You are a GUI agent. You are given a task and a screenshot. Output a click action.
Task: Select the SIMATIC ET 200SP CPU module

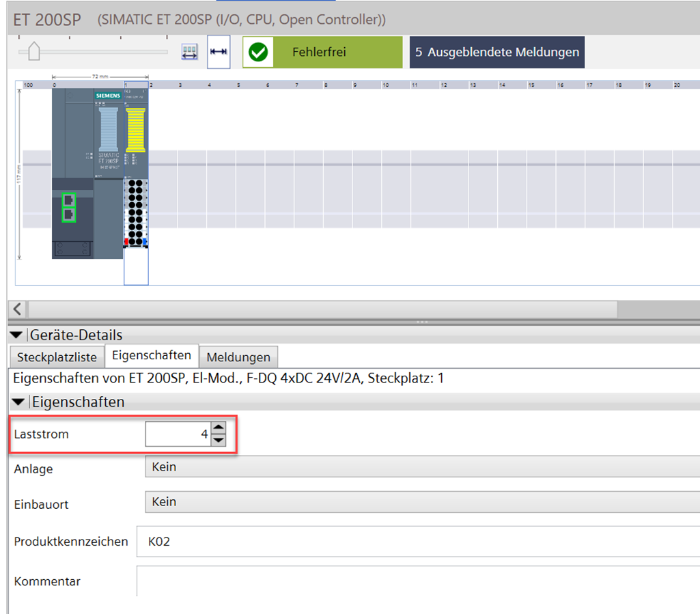[87, 137]
